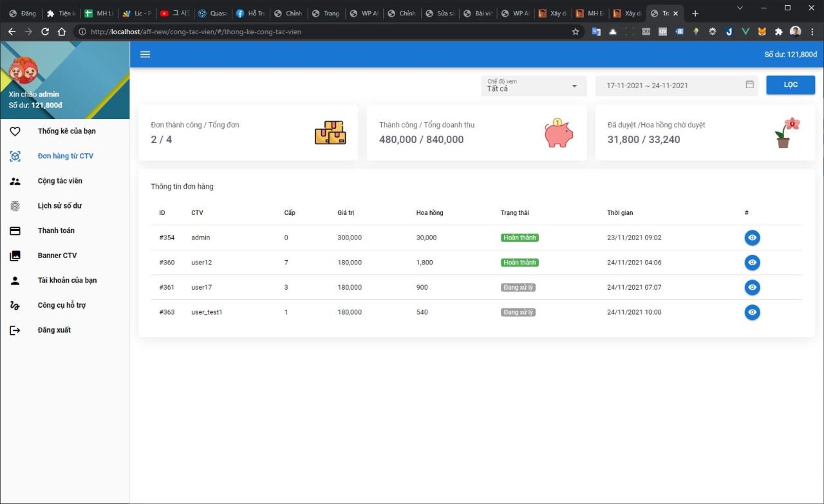
Task: Toggle the sidebar with hamburger menu
Action: click(x=145, y=54)
